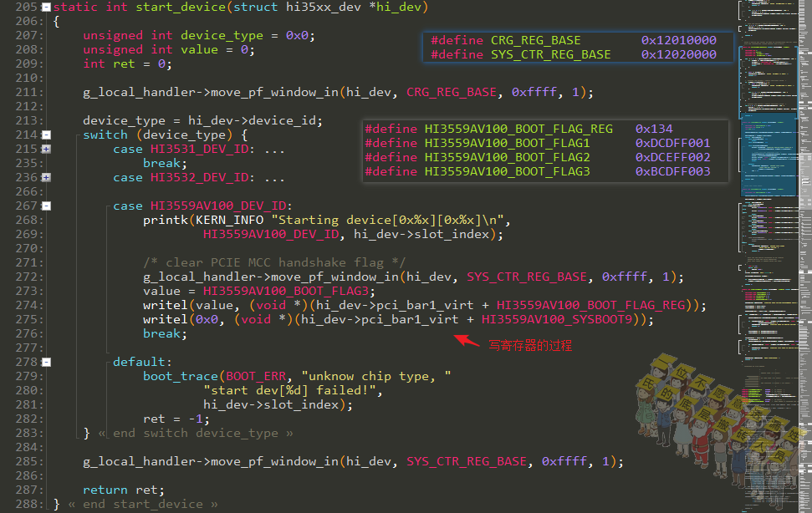Click the hi35xx_dev struct name on line 205

324,8
